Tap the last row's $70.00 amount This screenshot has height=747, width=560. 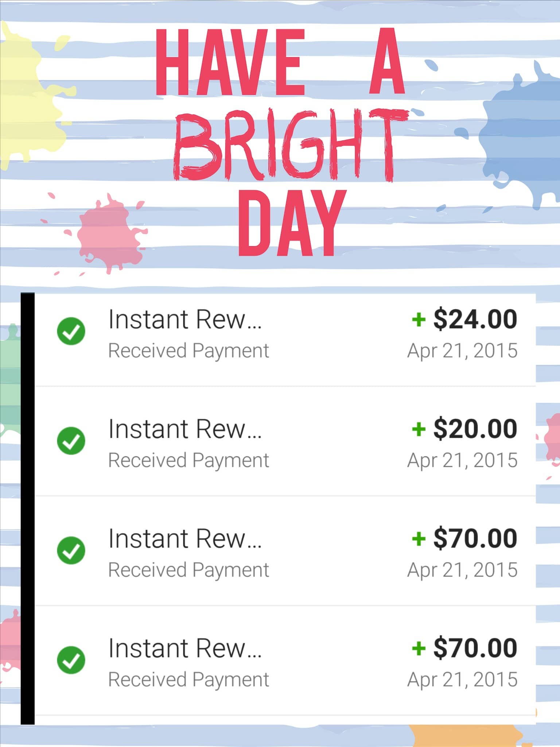(x=475, y=648)
